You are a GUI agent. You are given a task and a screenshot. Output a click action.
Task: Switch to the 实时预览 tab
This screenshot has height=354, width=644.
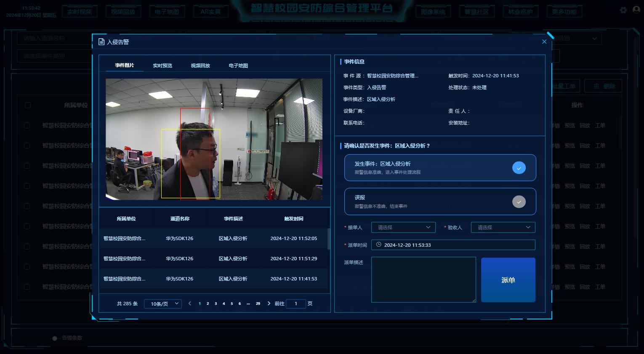point(162,66)
